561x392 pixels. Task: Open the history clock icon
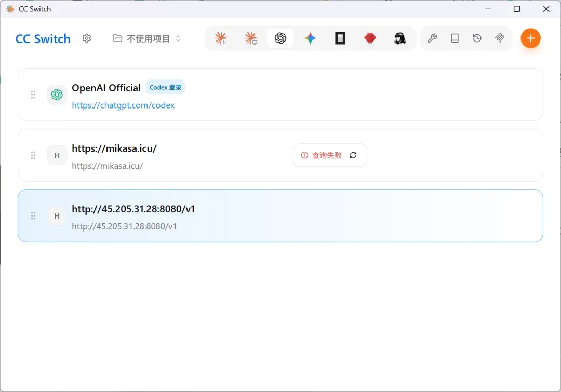(477, 38)
